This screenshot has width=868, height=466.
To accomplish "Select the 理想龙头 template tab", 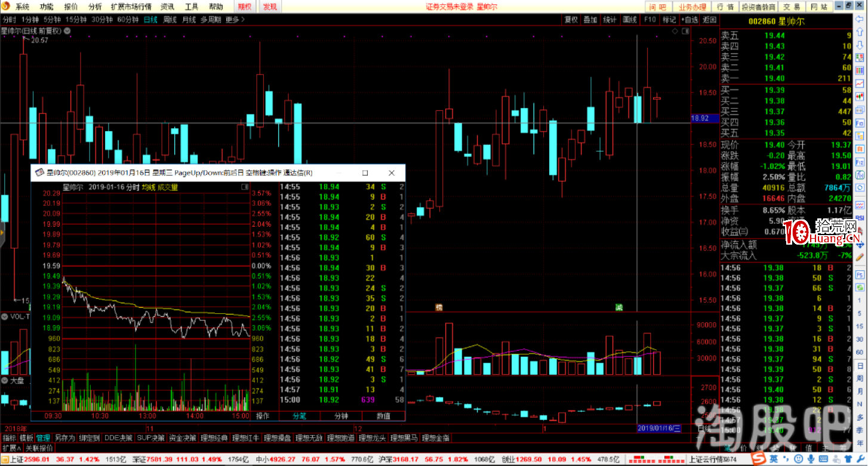I will (372, 437).
